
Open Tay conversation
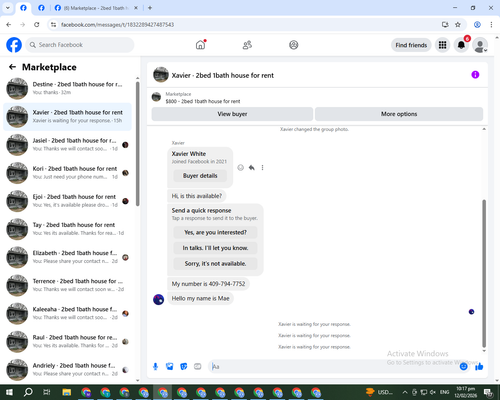tap(67, 229)
